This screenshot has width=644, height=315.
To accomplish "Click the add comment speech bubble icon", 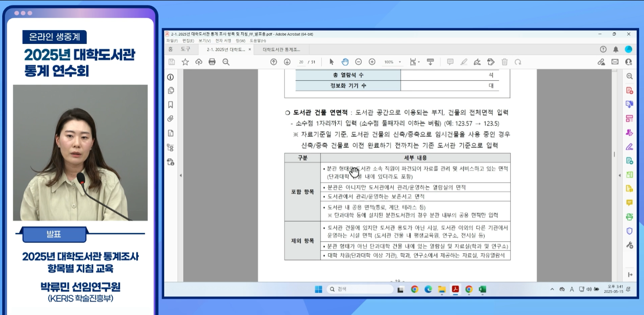I will click(x=450, y=62).
